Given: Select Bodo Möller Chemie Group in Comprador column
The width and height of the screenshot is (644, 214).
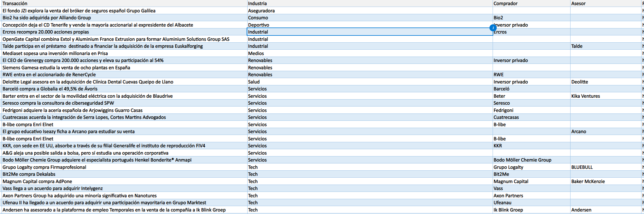Looking at the screenshot, I should [x=531, y=160].
